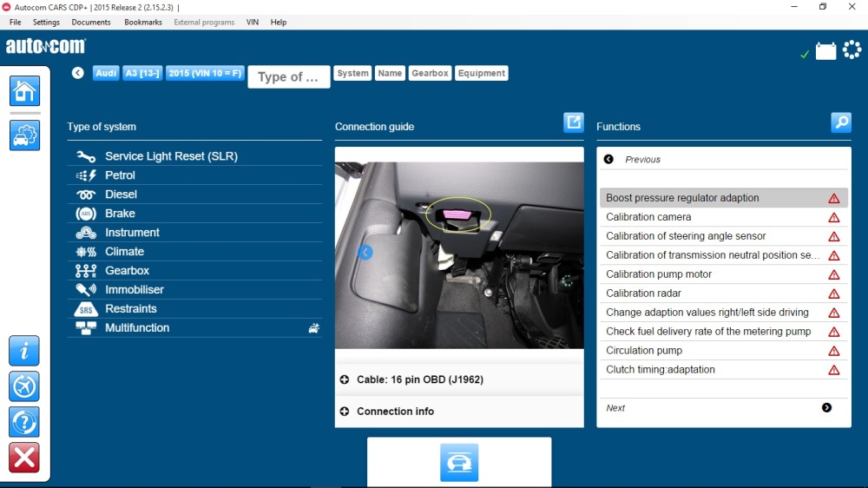
Task: Click the autocom logo
Action: coord(46,46)
